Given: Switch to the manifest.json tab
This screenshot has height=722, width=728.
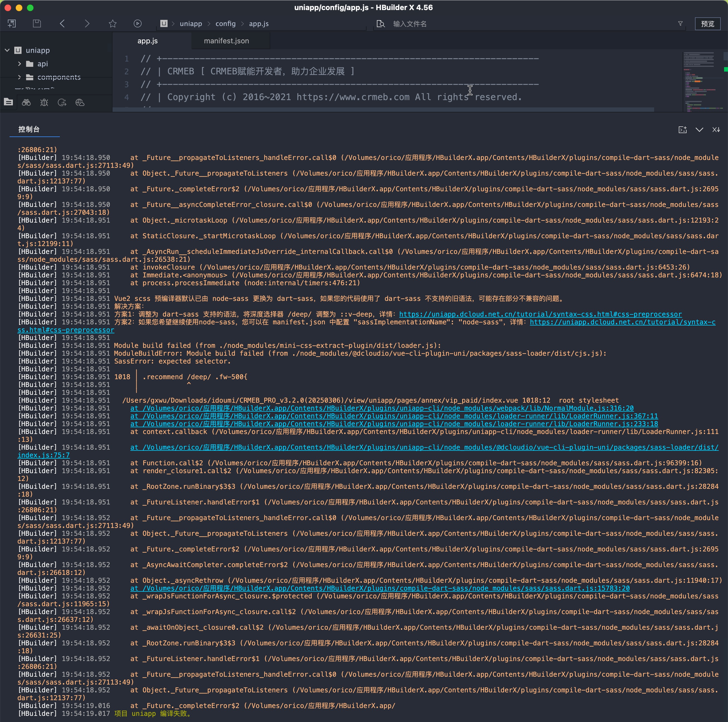Looking at the screenshot, I should (x=226, y=41).
